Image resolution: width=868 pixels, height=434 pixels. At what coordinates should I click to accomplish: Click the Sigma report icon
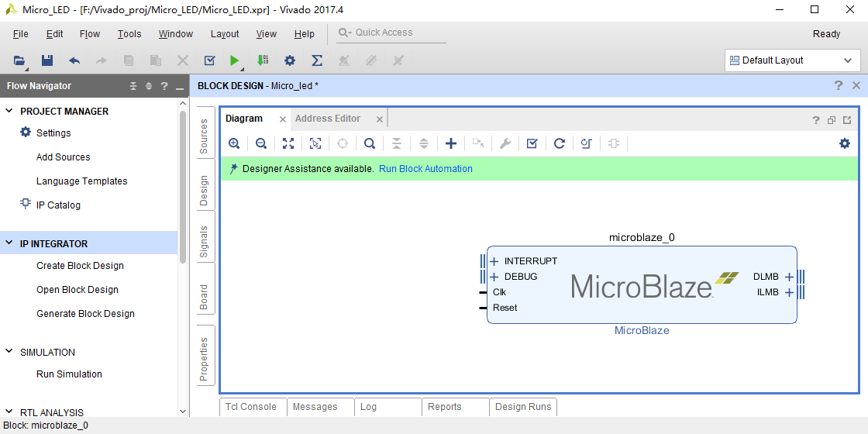[317, 60]
